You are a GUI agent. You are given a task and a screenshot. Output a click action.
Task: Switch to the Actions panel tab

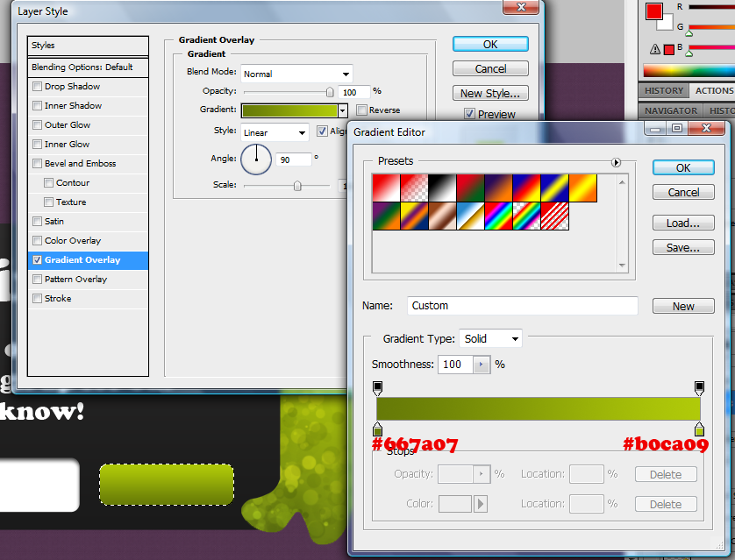click(x=713, y=91)
